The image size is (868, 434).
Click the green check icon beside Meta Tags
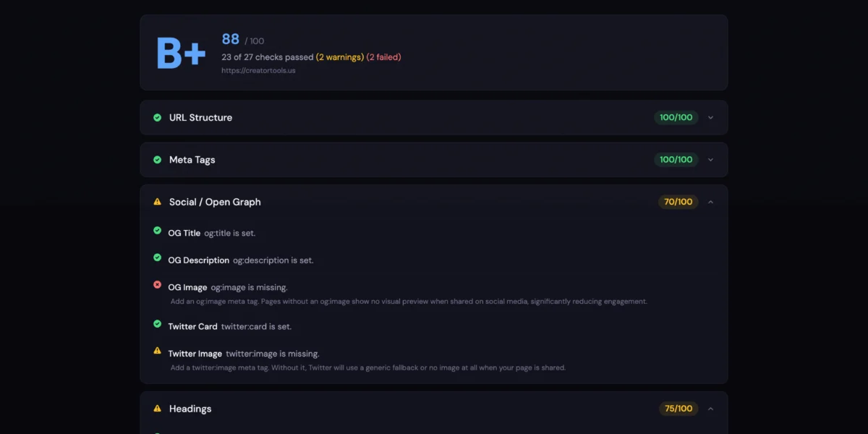coord(157,160)
